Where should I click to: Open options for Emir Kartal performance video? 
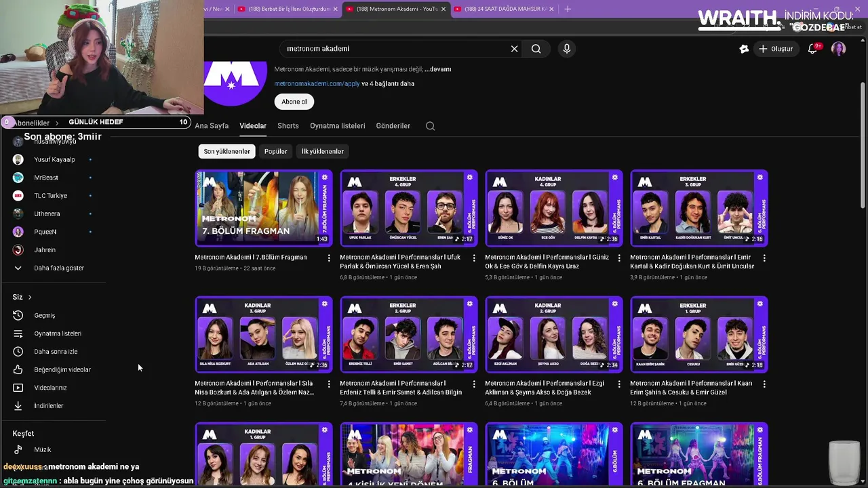pyautogui.click(x=764, y=258)
